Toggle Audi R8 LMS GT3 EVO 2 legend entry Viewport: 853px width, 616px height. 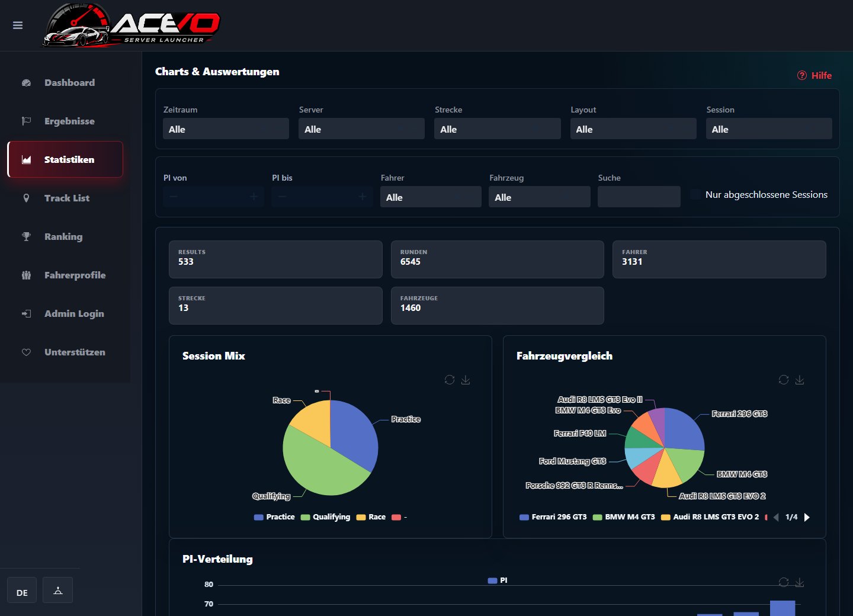coord(710,517)
